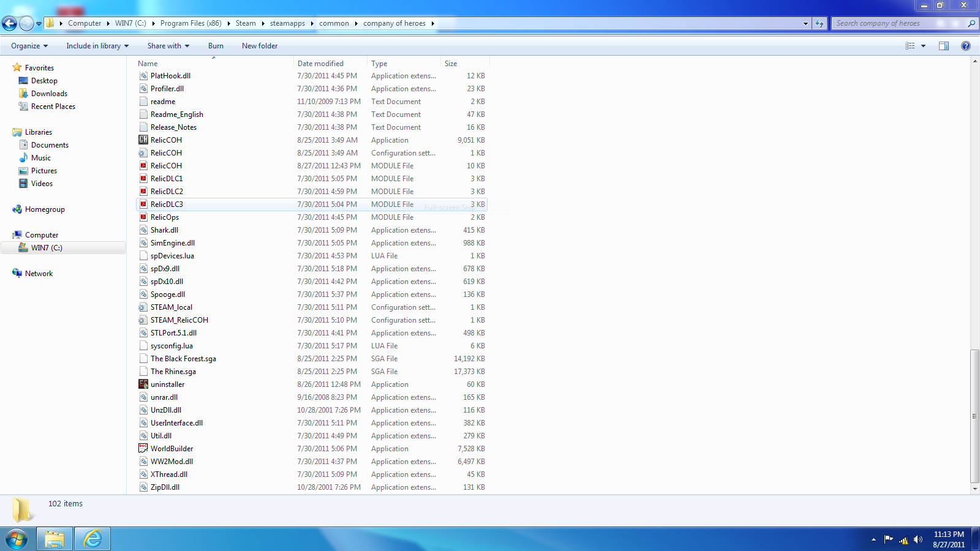Select Recent Places in Favorites
The height and width of the screenshot is (551, 980).
coord(53,107)
